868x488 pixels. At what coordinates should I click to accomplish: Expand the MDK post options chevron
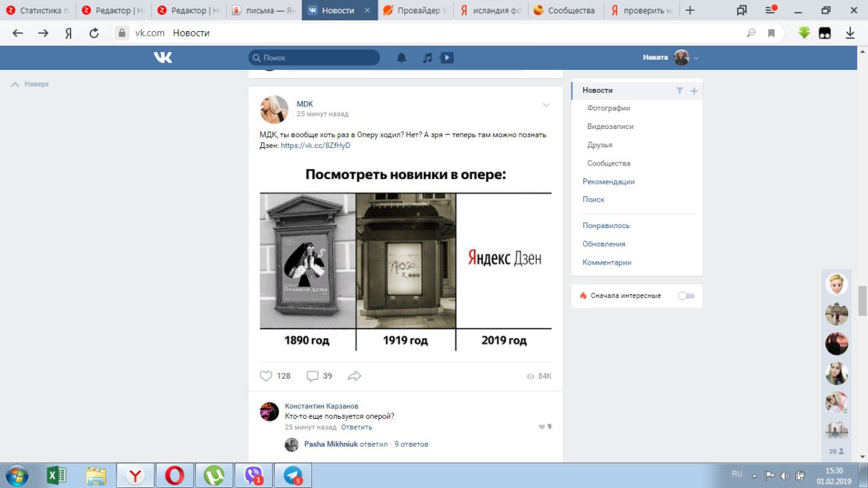pyautogui.click(x=546, y=105)
